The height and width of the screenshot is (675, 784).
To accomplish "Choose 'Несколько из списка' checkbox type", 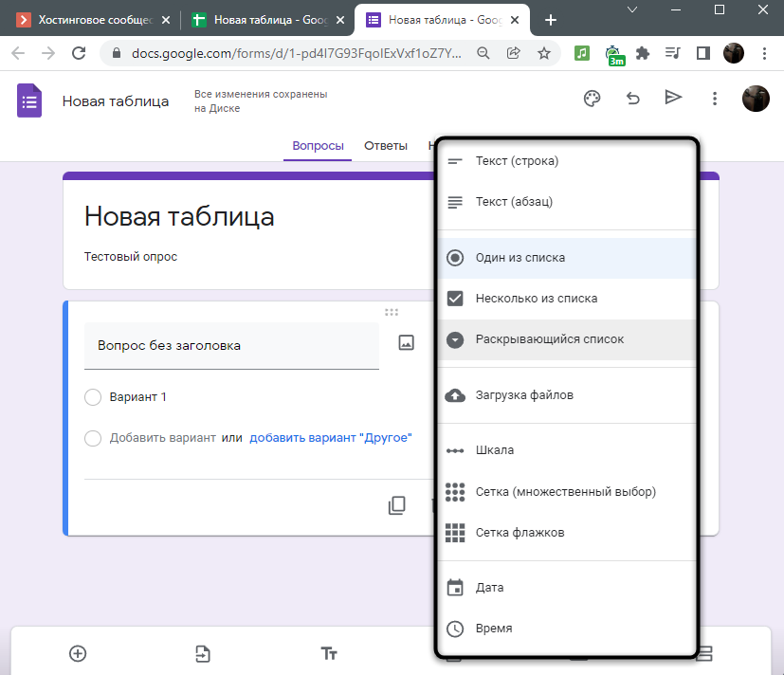I will [x=536, y=299].
